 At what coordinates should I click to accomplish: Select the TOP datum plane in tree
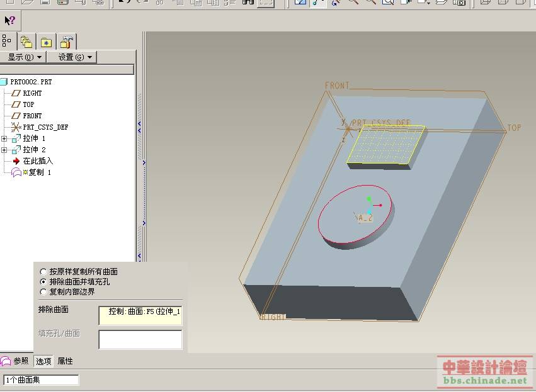[x=28, y=104]
